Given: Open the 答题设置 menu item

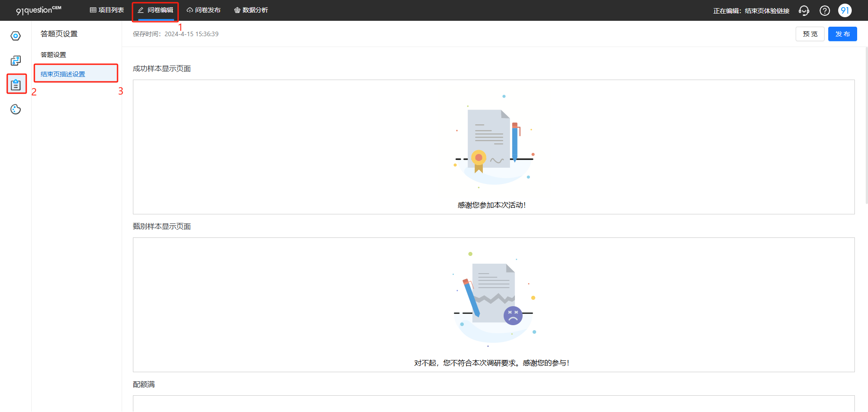Looking at the screenshot, I should coord(53,55).
